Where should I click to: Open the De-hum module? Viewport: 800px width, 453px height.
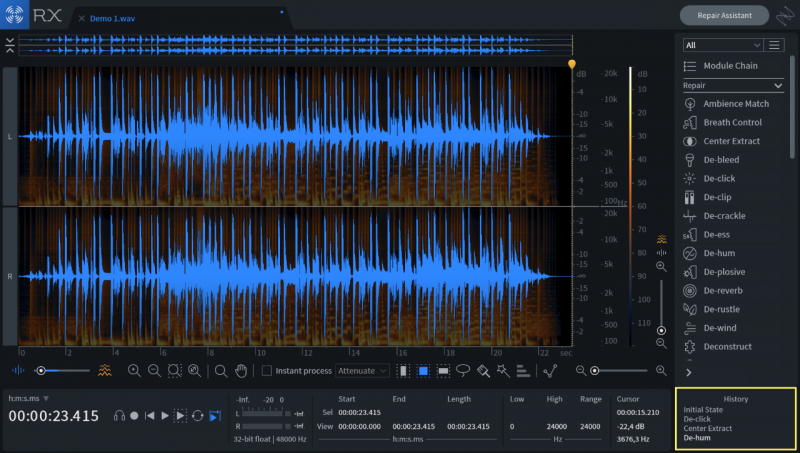pos(709,253)
